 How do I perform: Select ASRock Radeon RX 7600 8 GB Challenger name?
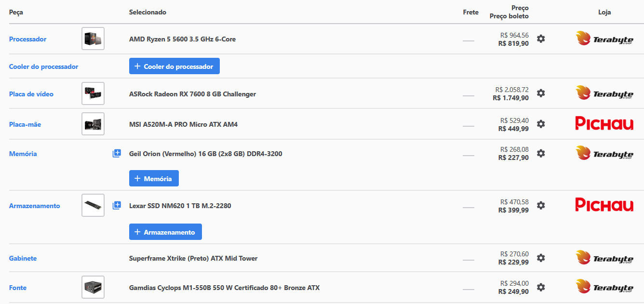pyautogui.click(x=192, y=94)
